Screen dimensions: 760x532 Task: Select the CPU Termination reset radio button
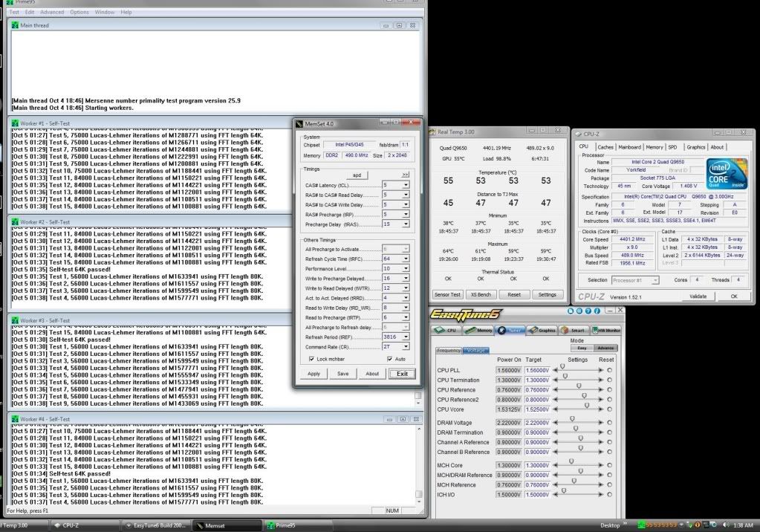coord(610,380)
